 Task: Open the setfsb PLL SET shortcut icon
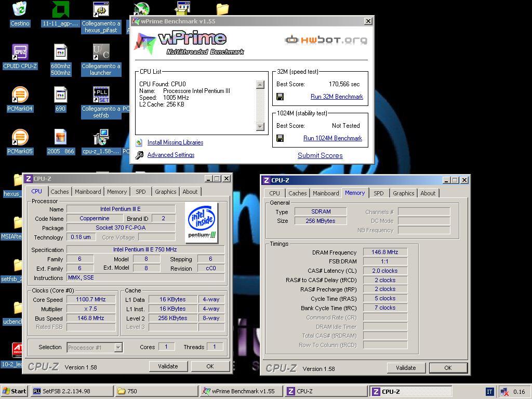click(x=101, y=95)
